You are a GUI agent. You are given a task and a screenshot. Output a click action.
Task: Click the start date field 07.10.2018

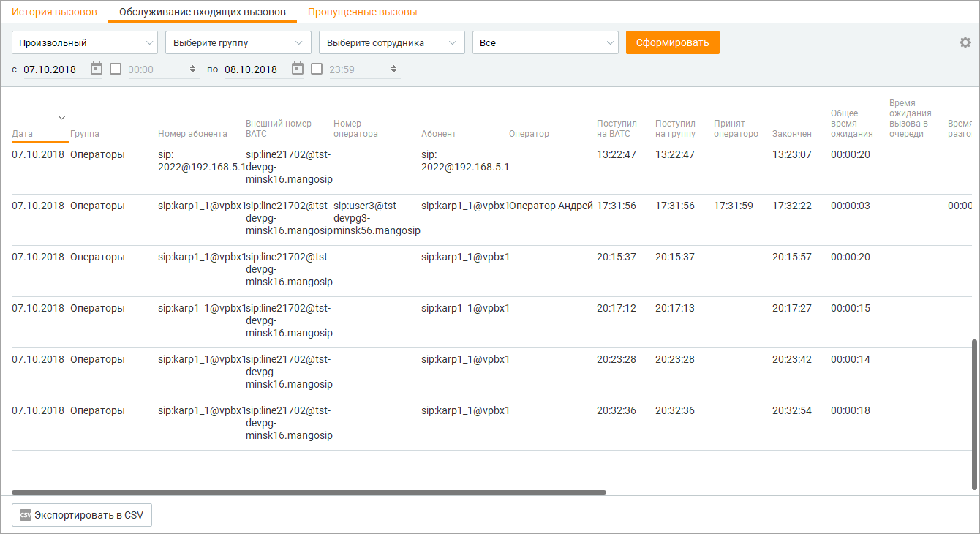coord(50,69)
